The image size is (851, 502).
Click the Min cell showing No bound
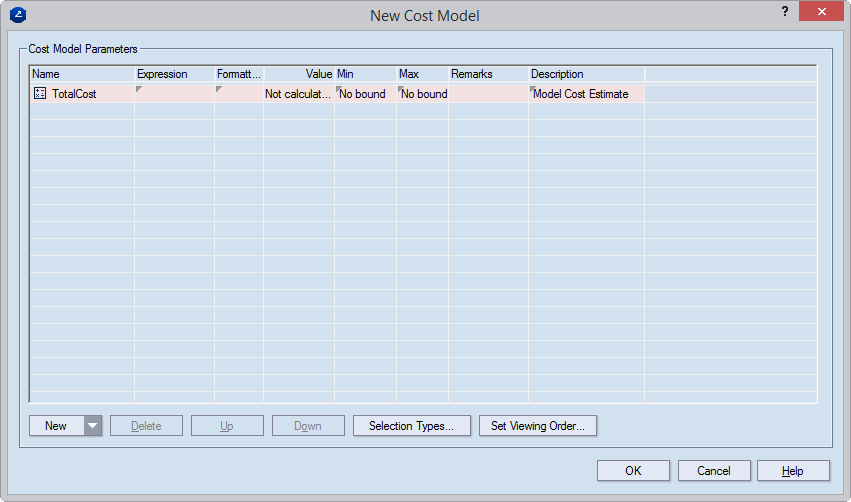[365, 94]
